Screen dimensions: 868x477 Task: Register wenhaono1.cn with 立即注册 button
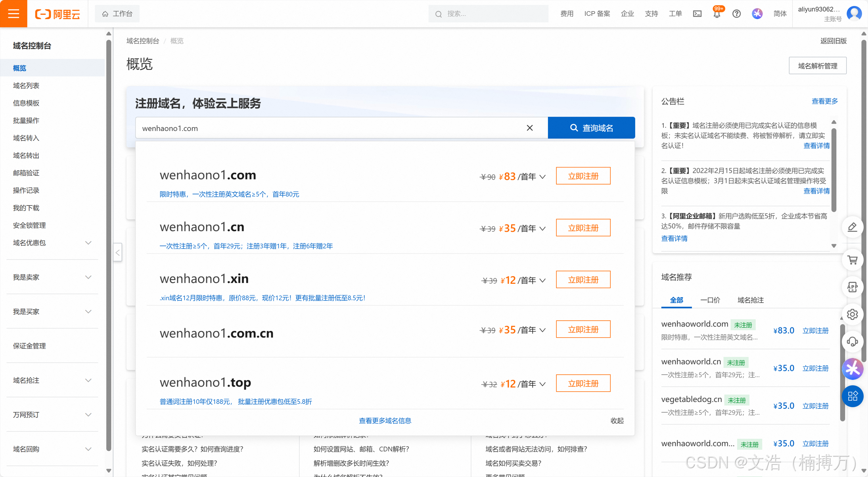[x=583, y=228]
